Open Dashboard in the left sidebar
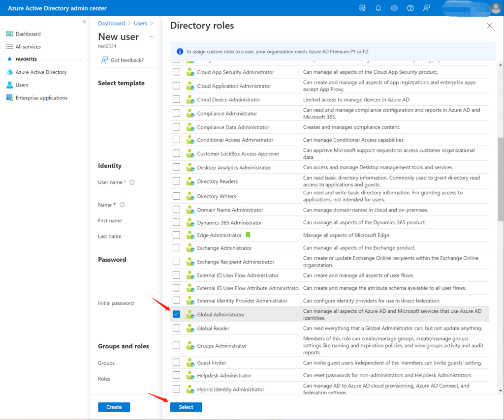 [28, 34]
